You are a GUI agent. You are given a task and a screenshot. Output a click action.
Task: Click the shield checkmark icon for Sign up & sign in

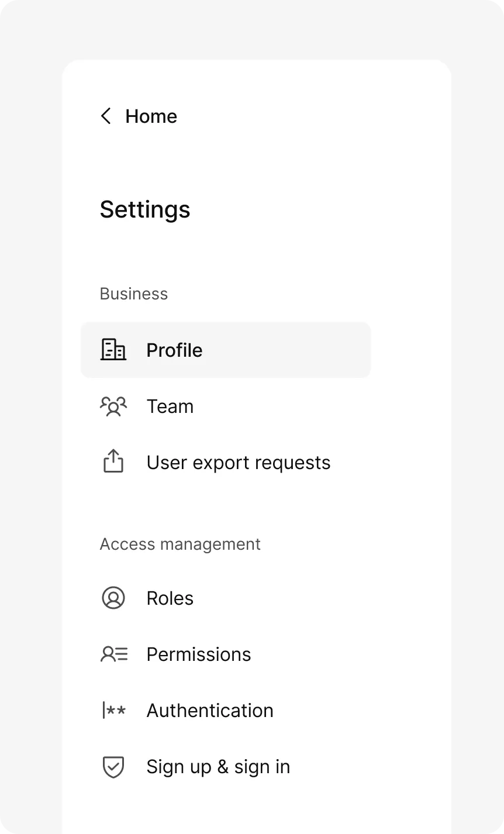(x=113, y=767)
